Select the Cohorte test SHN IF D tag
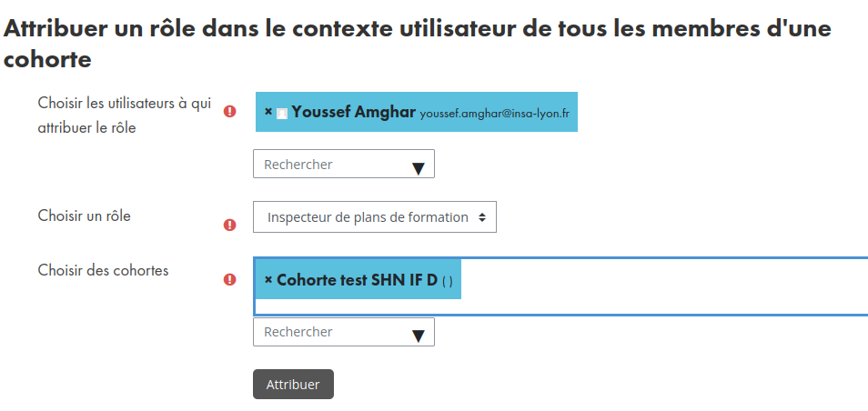The height and width of the screenshot is (411, 868). click(358, 279)
